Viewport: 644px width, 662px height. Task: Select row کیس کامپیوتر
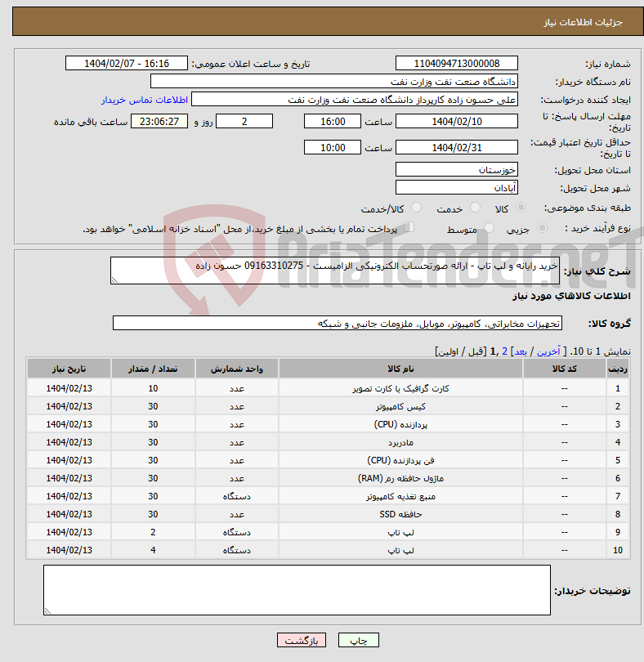pyautogui.click(x=328, y=406)
